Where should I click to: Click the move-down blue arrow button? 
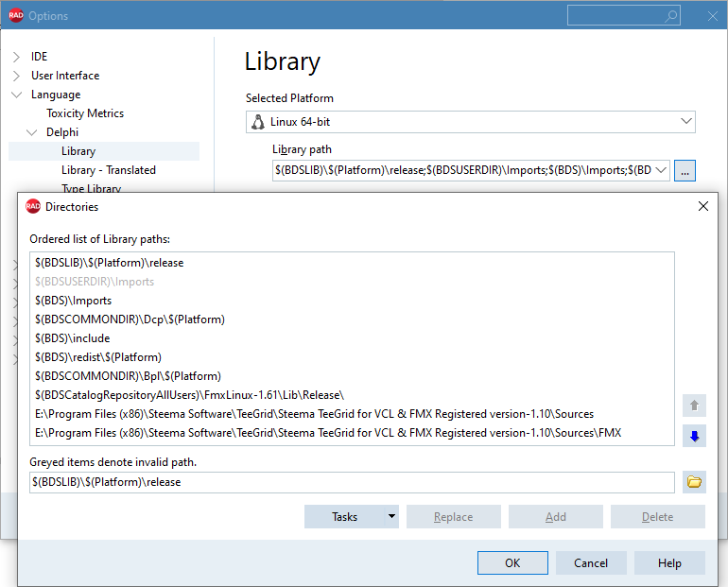pos(694,436)
